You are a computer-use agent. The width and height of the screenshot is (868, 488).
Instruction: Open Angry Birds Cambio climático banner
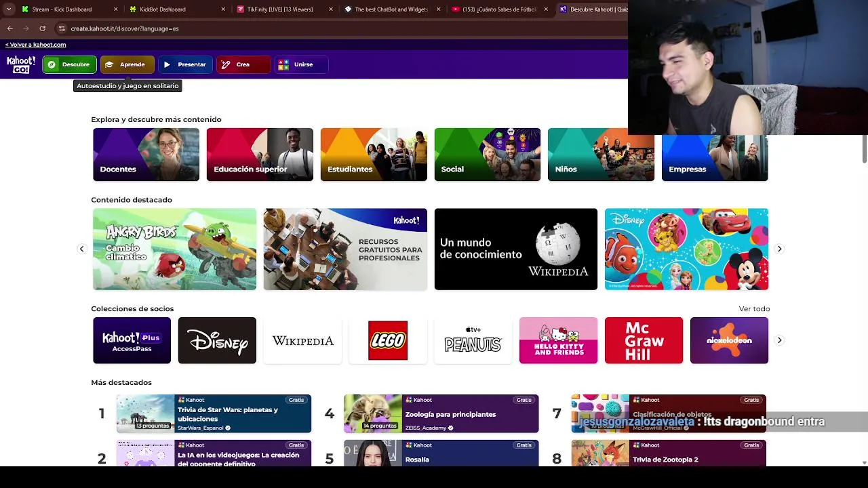click(174, 249)
